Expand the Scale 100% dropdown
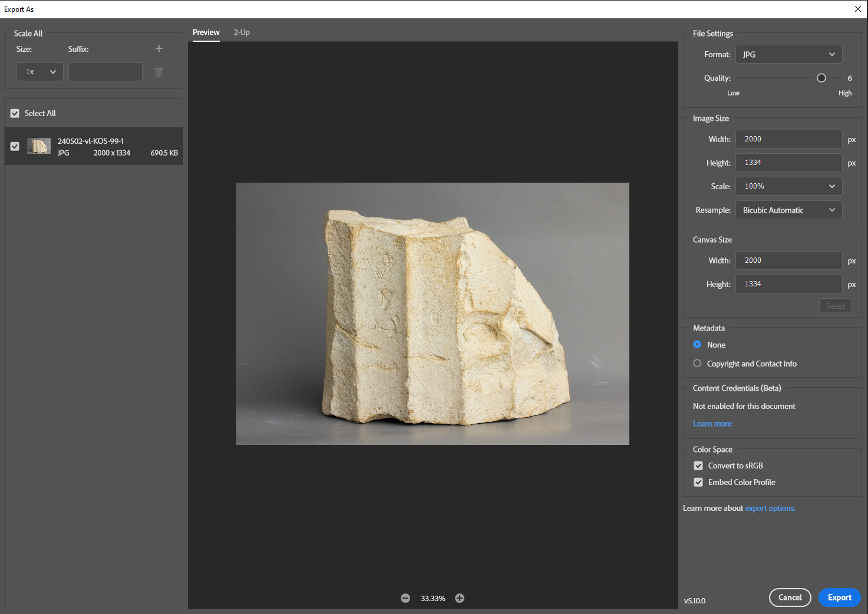The height and width of the screenshot is (614, 868). (788, 186)
